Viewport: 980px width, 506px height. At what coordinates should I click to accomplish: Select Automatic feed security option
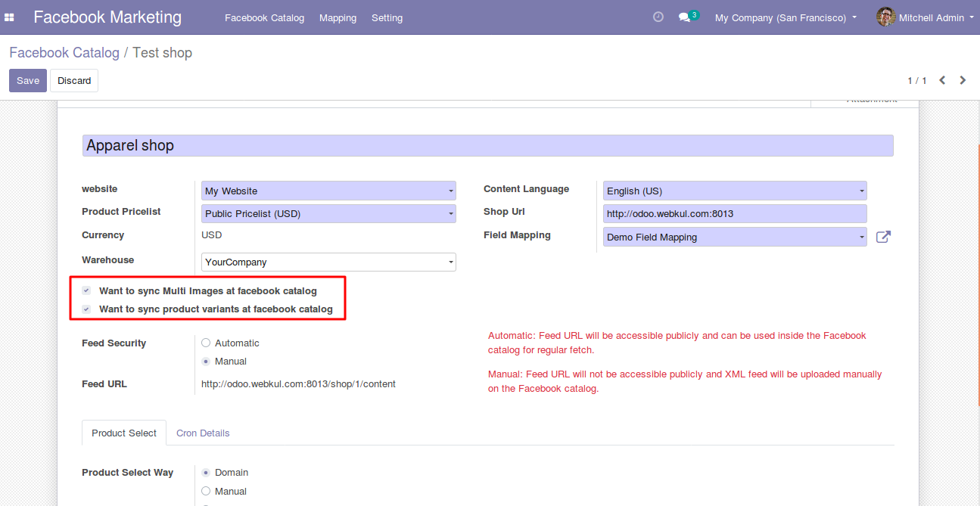[206, 343]
